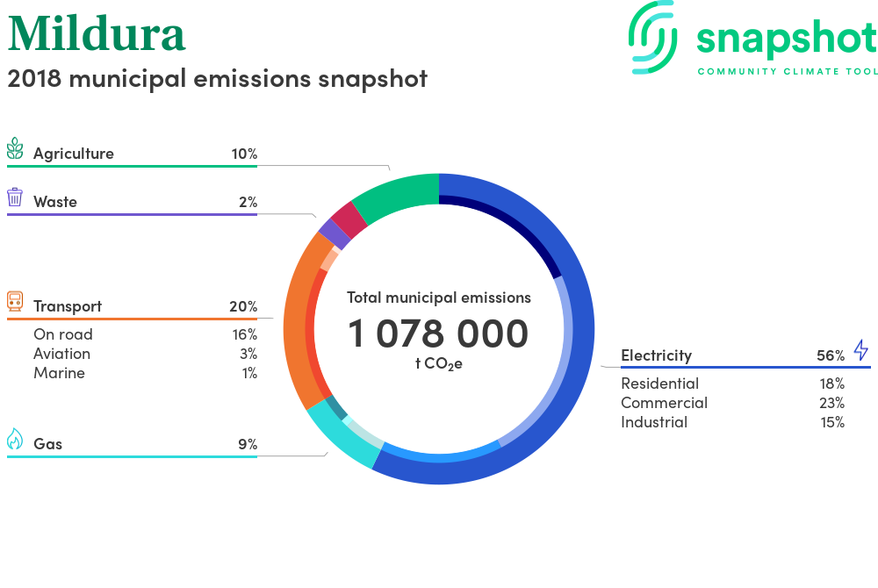Click the Gas flame icon
Screen dimensions: 878x588
coord(15,439)
